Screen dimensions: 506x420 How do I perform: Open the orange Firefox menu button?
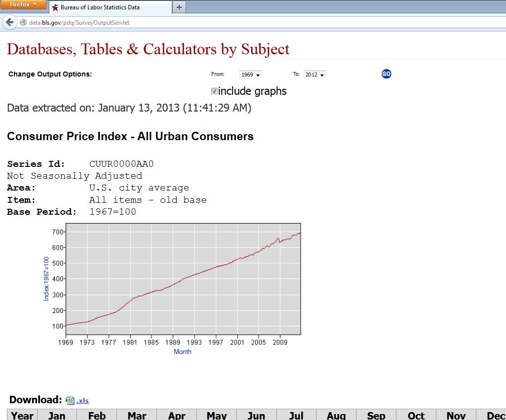tap(23, 4)
